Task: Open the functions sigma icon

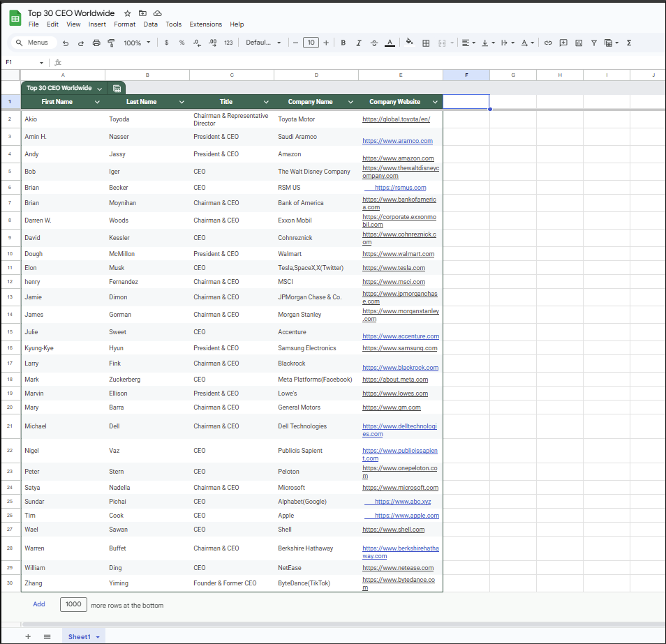Action: [629, 43]
